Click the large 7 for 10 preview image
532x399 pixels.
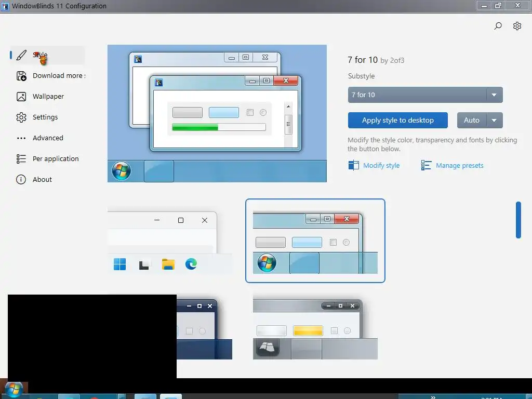coord(217,113)
